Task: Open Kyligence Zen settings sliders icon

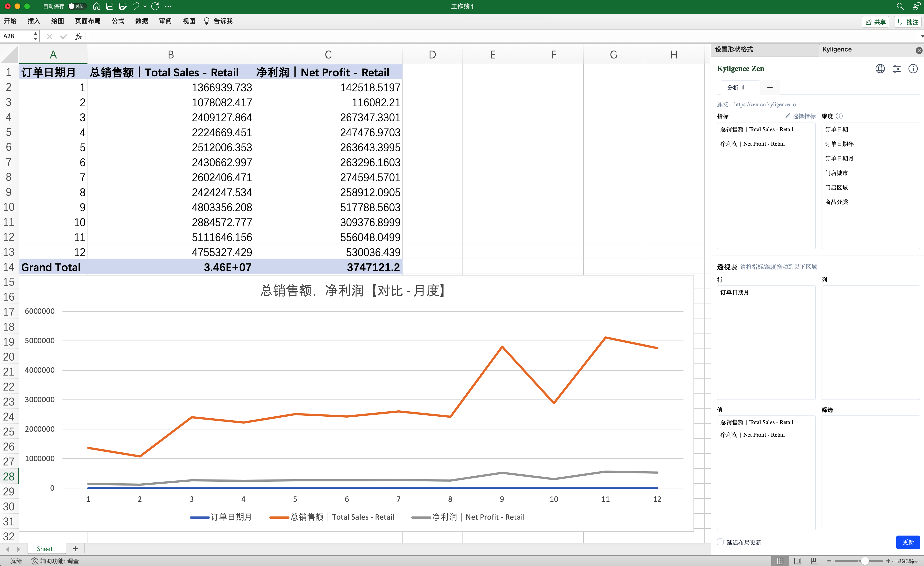Action: tap(896, 69)
